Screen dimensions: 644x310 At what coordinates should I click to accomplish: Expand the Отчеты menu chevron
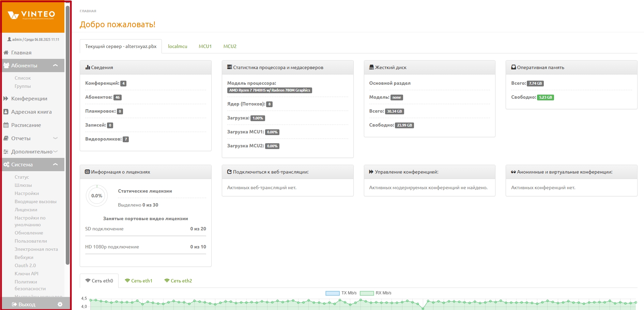(56, 138)
